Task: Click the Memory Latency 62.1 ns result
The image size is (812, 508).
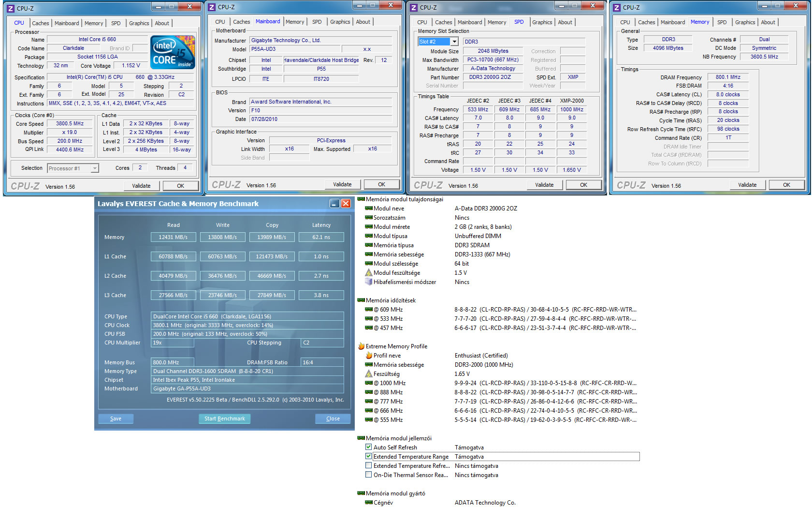Action: click(x=321, y=237)
